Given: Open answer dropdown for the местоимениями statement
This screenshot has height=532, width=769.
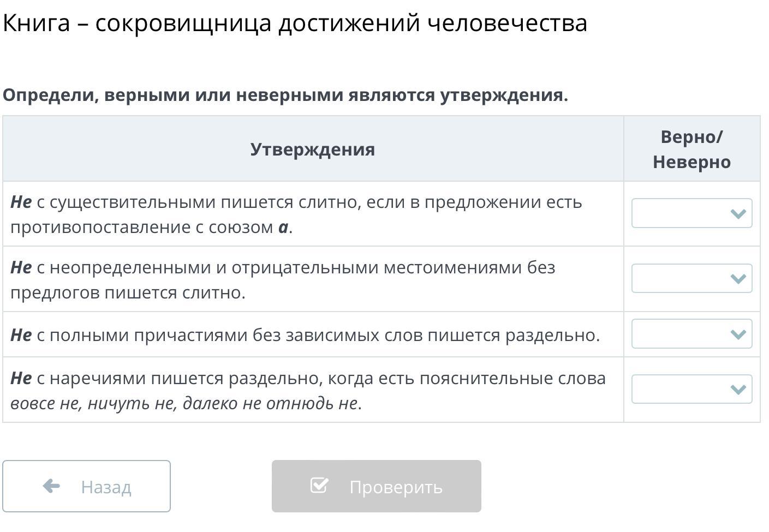Looking at the screenshot, I should coord(691,279).
